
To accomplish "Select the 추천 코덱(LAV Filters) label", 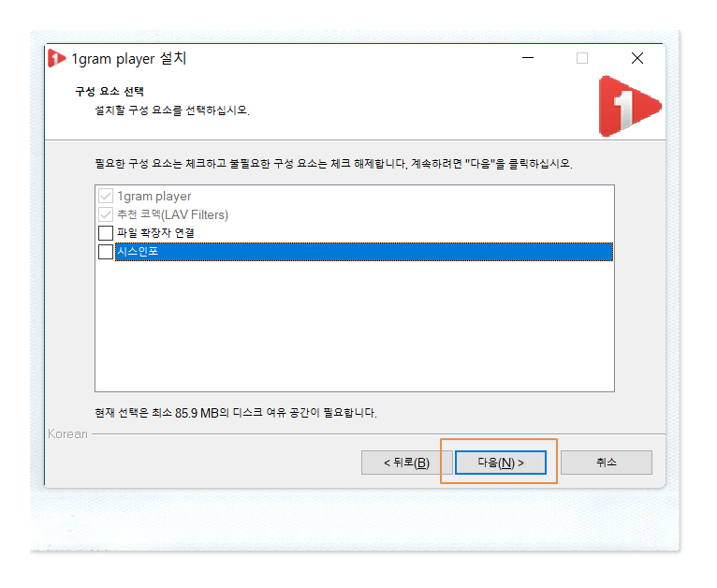I will 172,214.
